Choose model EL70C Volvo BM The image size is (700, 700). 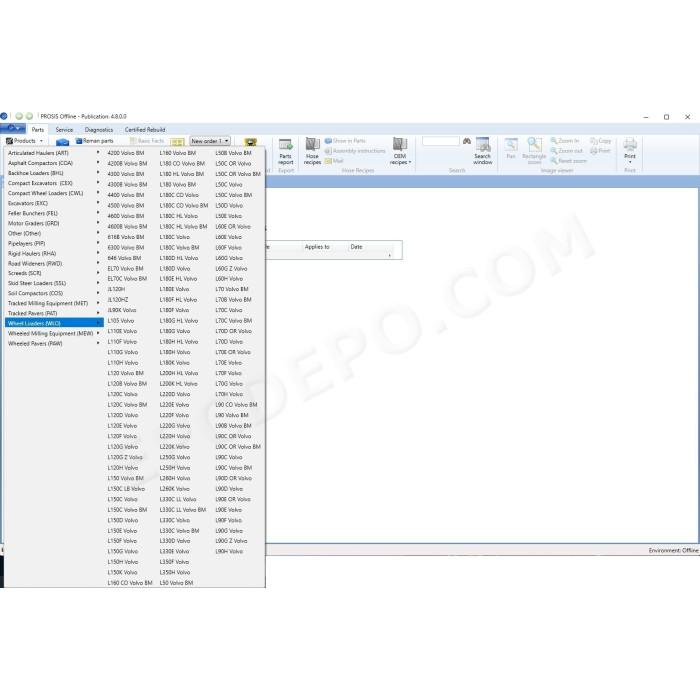tap(127, 278)
